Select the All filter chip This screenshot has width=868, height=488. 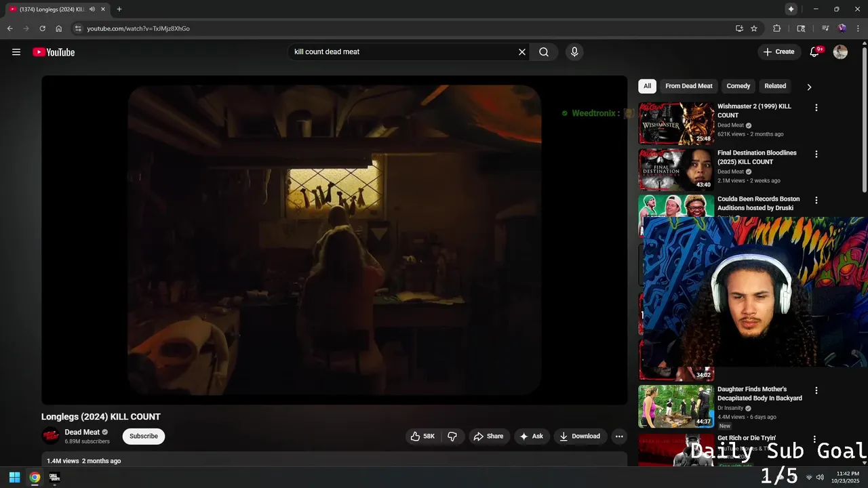(x=647, y=86)
